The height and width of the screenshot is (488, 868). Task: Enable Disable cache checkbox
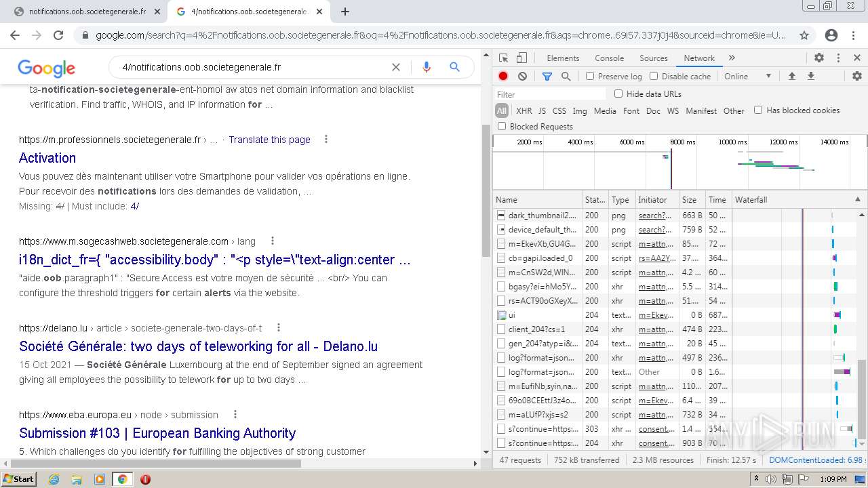(x=654, y=77)
